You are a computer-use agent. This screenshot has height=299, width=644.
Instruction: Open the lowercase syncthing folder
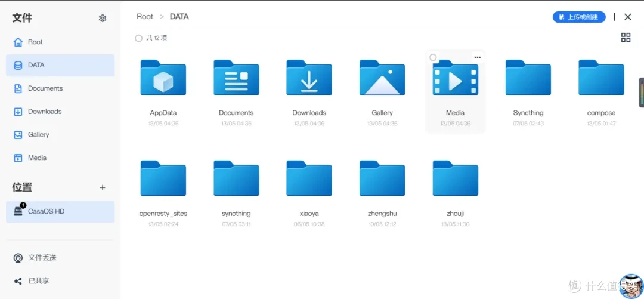coord(236,178)
